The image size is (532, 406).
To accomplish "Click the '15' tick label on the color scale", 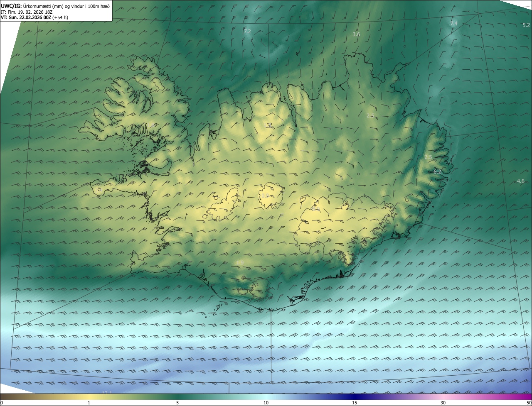I will coord(355,403).
